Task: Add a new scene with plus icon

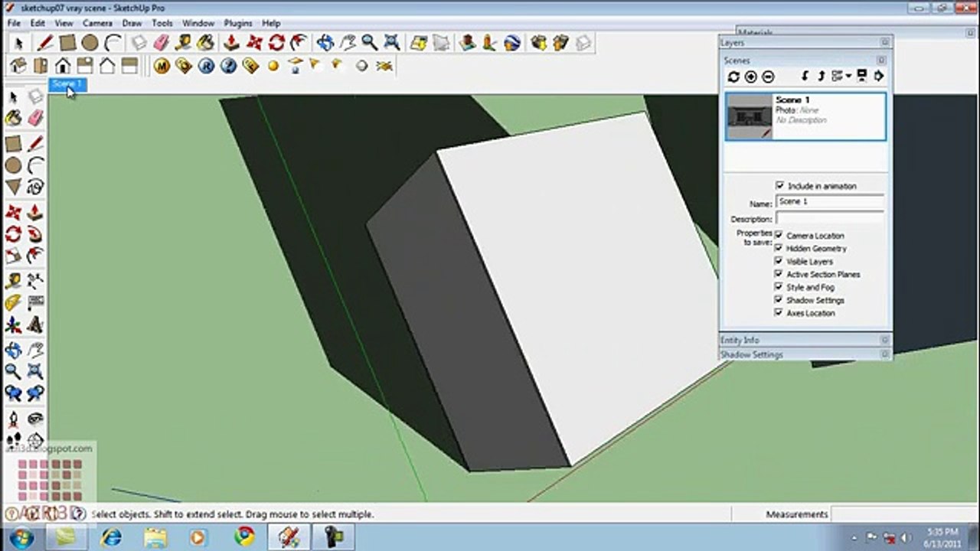Action: 751,77
